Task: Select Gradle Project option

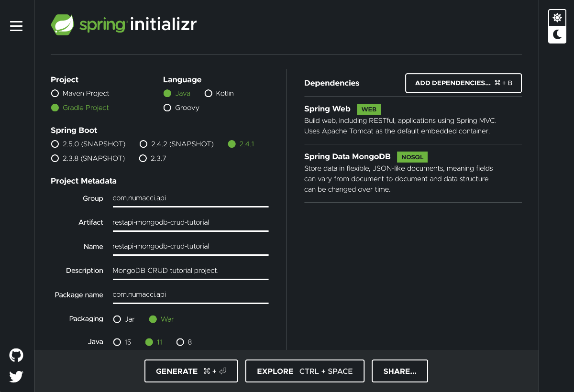Action: [80, 108]
